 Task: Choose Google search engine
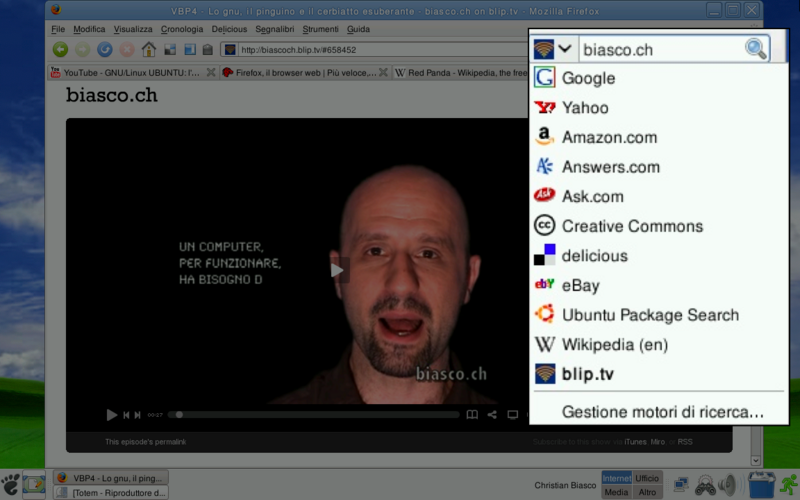point(658,78)
